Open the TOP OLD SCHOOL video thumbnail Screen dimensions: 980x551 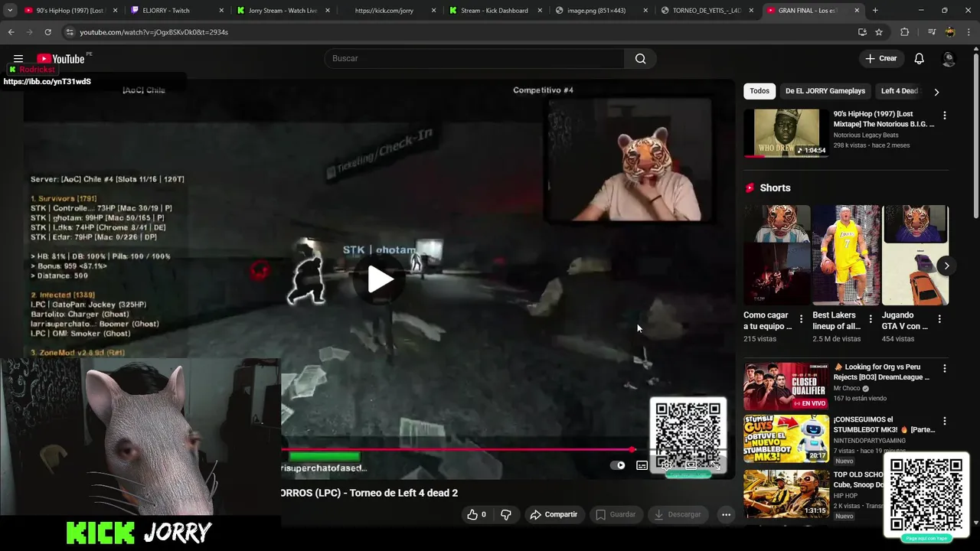coord(786,493)
